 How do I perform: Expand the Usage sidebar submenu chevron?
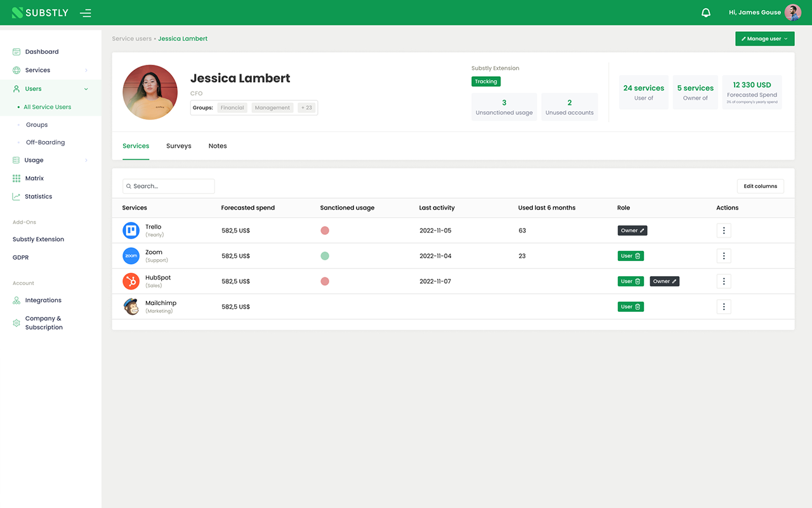(86, 160)
